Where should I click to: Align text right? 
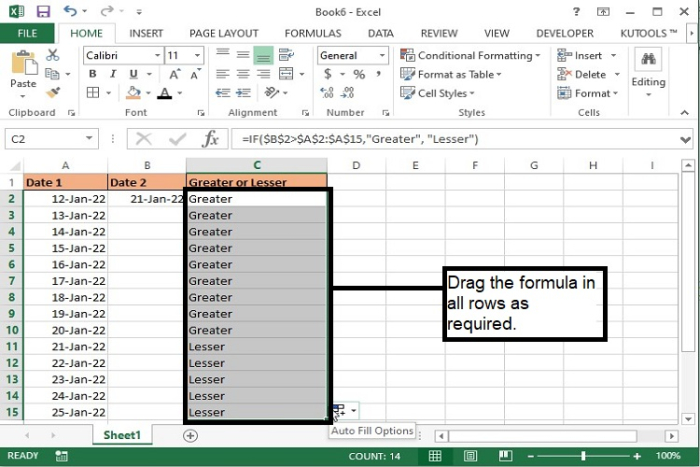263,74
